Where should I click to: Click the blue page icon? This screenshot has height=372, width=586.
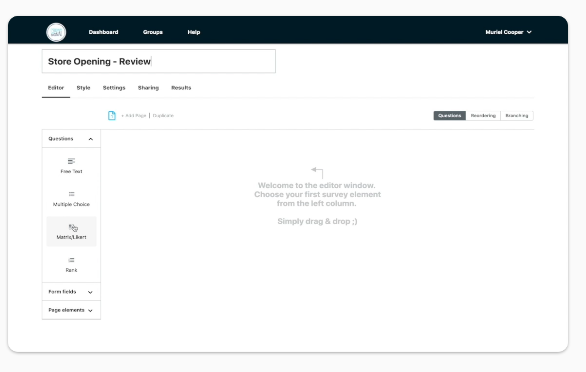click(112, 116)
